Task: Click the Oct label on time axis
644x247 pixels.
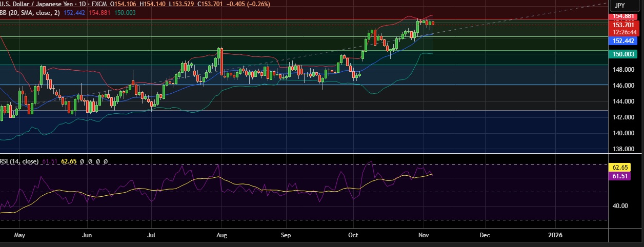Action: coord(354,235)
